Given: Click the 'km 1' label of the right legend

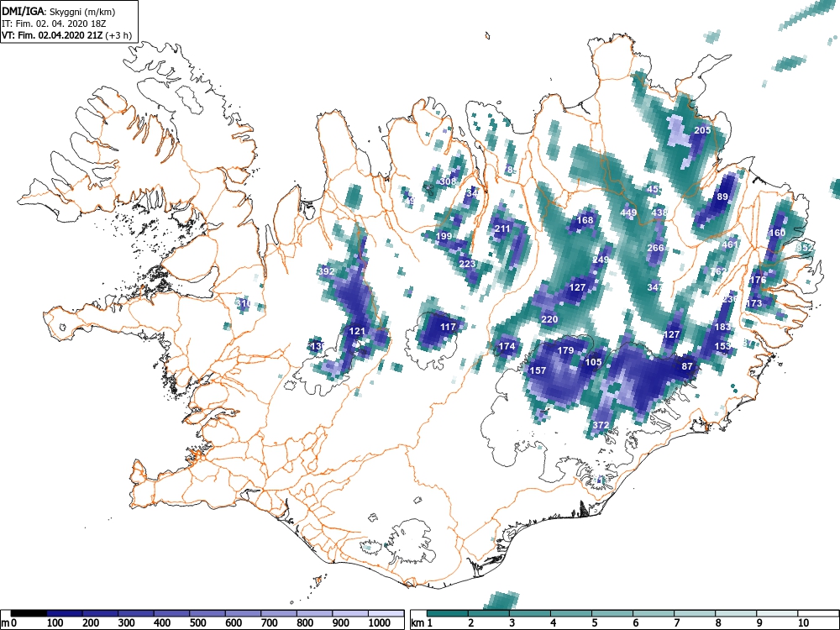Looking at the screenshot, I should tap(422, 622).
